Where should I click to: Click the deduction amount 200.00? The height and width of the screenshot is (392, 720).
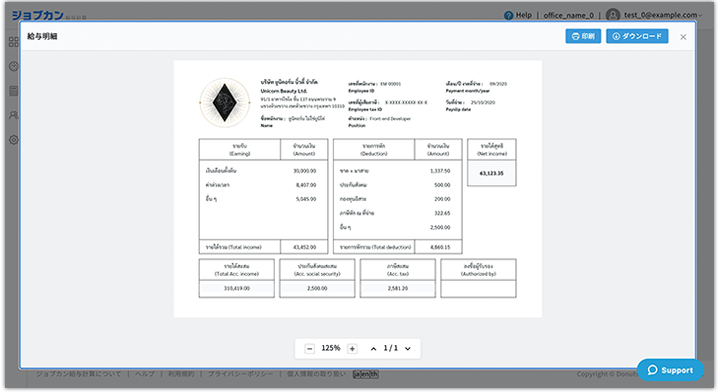442,199
